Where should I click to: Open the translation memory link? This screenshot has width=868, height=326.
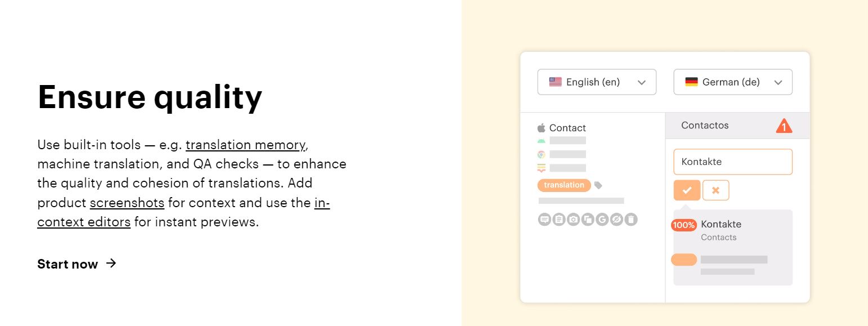point(245,145)
